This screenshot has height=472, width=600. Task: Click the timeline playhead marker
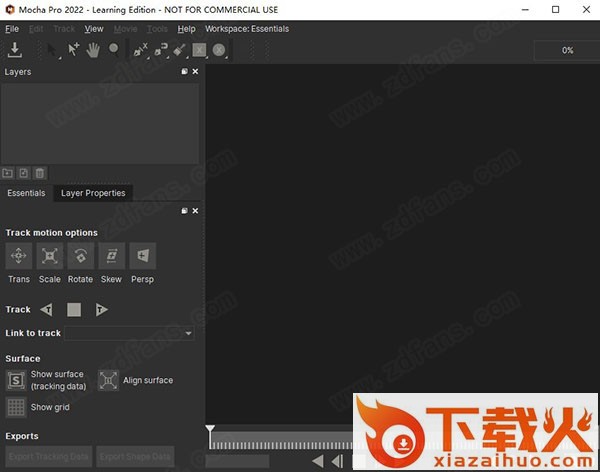point(210,430)
